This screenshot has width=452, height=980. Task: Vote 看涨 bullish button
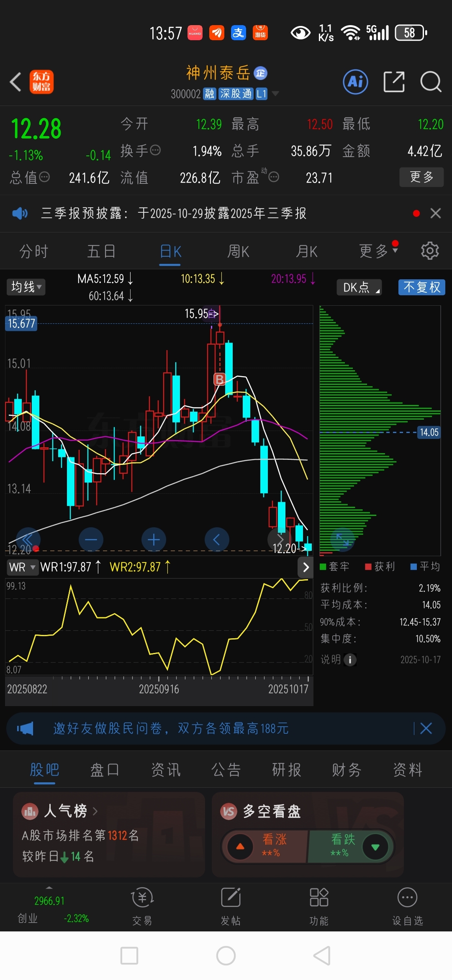[x=265, y=846]
